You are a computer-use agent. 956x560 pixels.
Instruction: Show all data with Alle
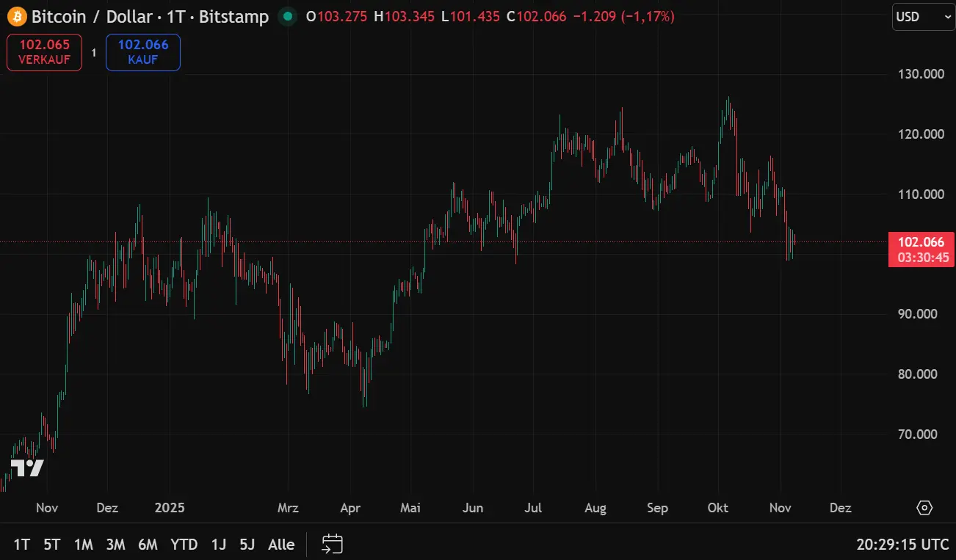(281, 545)
